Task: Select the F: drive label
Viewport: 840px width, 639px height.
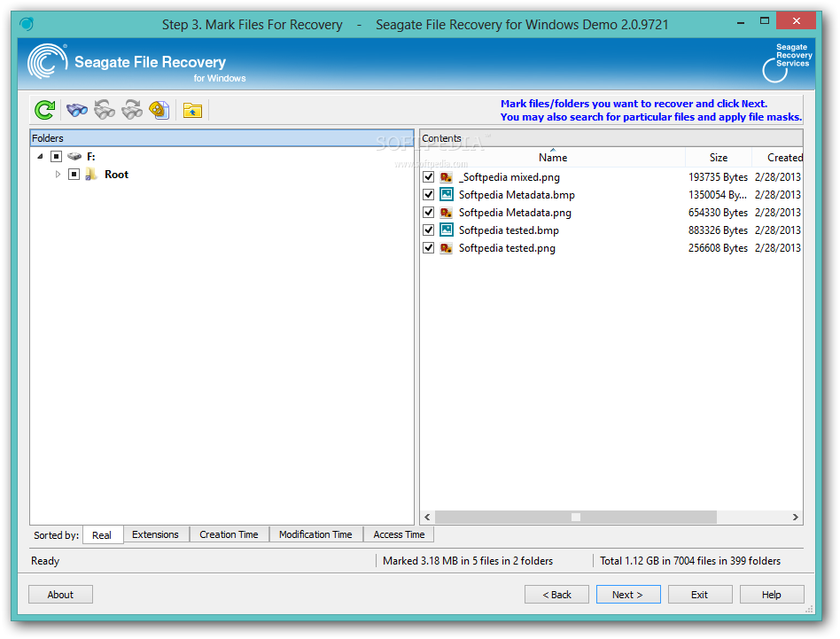Action: pyautogui.click(x=91, y=156)
